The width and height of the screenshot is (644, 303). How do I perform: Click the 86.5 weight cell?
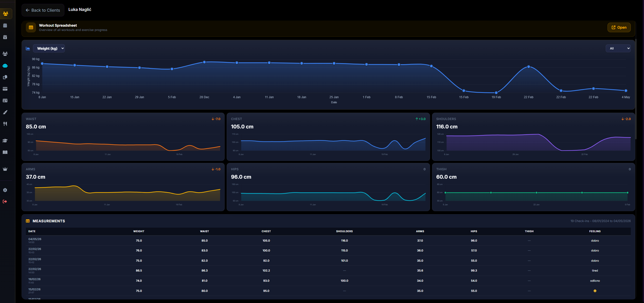tap(139, 271)
